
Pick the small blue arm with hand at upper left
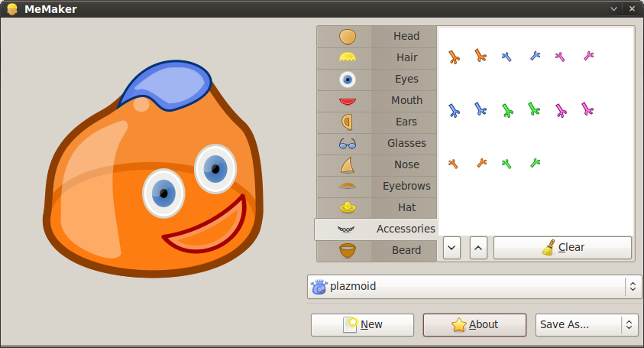pyautogui.click(x=506, y=57)
